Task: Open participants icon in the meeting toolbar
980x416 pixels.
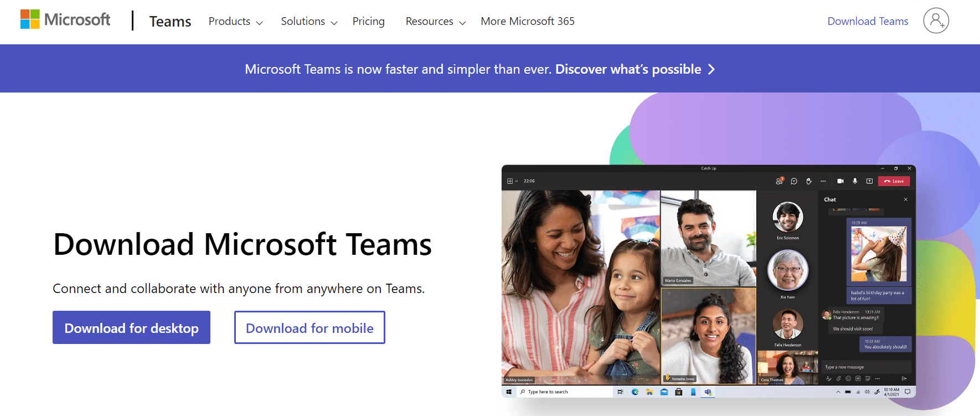Action: pos(779,181)
